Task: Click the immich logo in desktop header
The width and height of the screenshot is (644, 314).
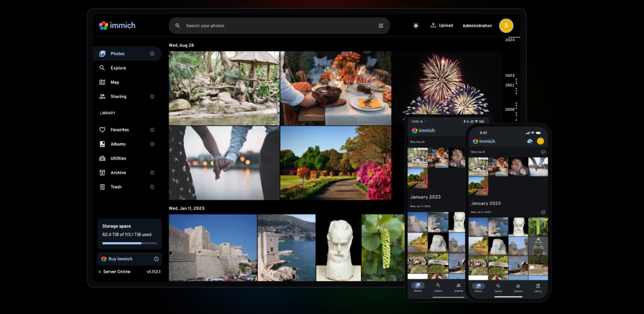Action: tap(117, 26)
